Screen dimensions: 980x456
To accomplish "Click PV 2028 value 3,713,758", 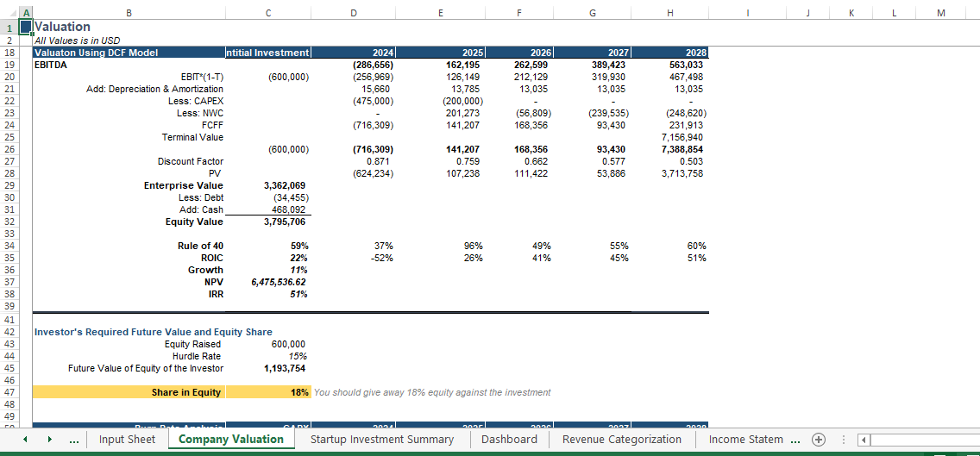I will pyautogui.click(x=670, y=173).
